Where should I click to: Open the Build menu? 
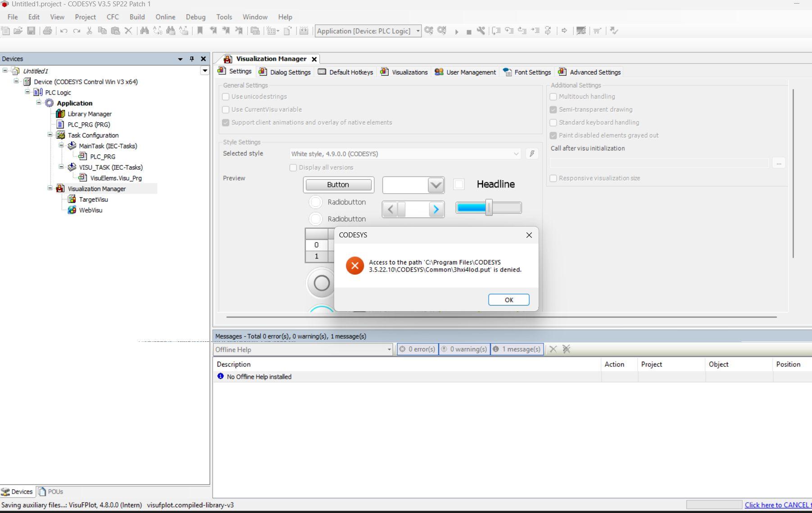(x=137, y=17)
